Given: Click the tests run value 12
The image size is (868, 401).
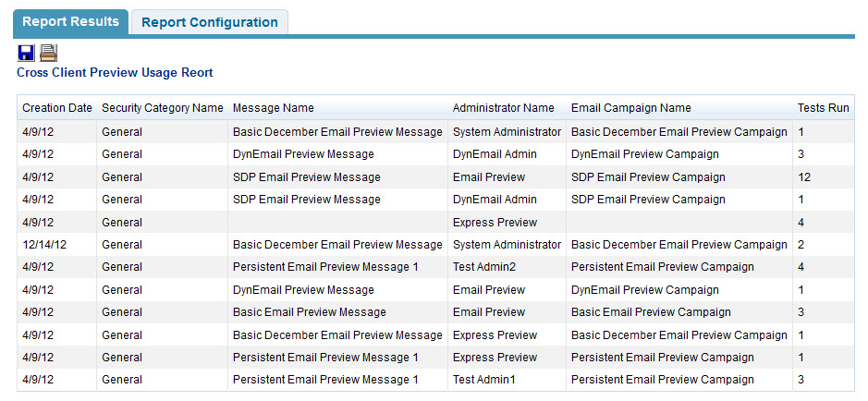Looking at the screenshot, I should [804, 177].
